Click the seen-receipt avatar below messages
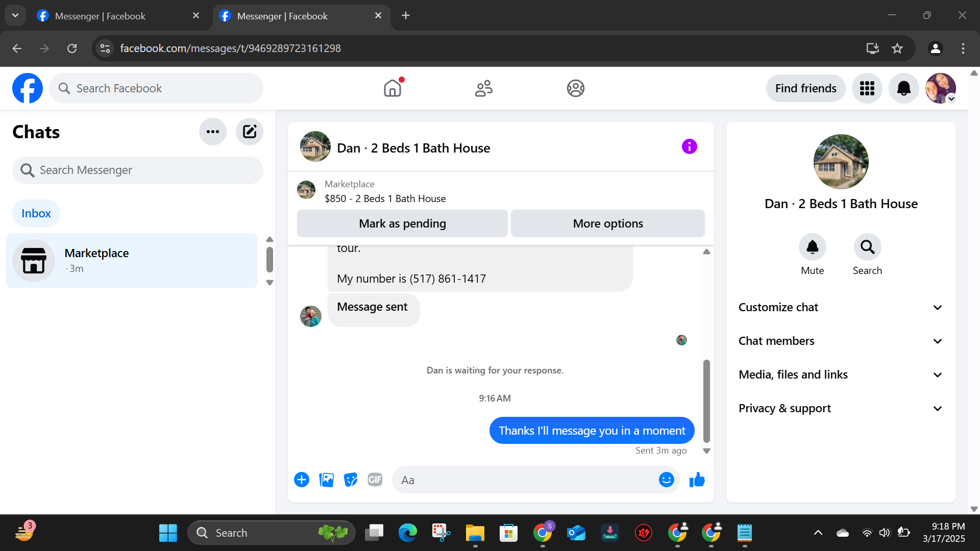This screenshot has width=980, height=551. click(681, 340)
